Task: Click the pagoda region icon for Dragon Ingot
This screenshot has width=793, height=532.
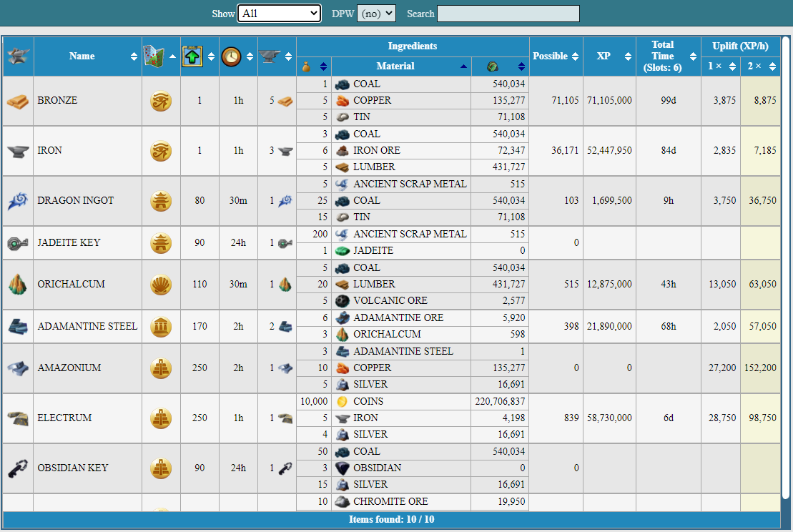Action: (x=161, y=201)
